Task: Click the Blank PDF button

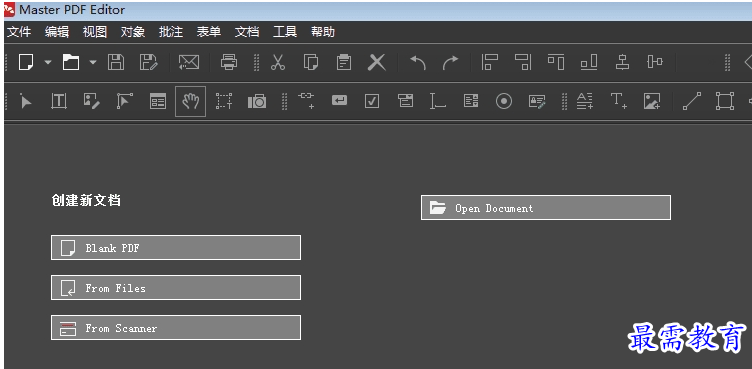Action: [x=176, y=248]
